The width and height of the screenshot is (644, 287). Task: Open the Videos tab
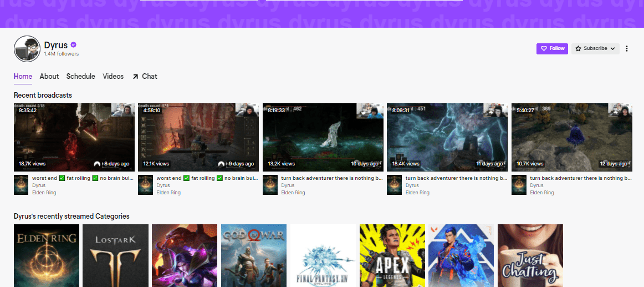[x=114, y=77]
